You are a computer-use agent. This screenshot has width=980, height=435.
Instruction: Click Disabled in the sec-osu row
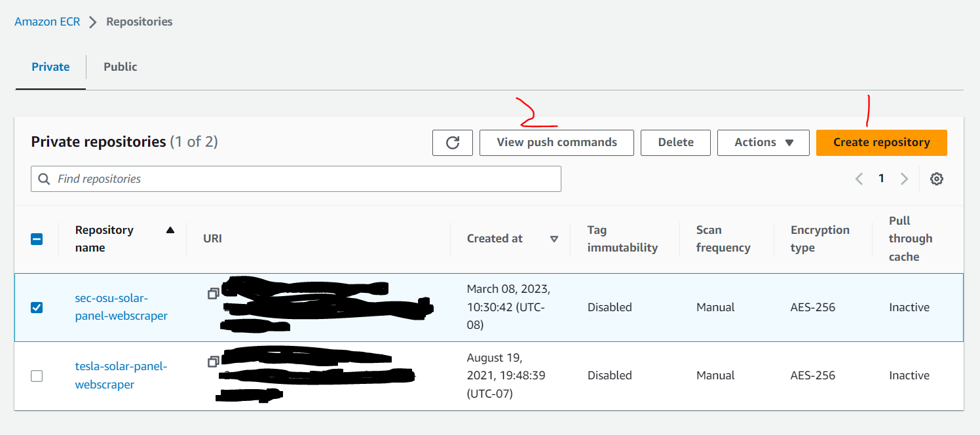pos(610,307)
